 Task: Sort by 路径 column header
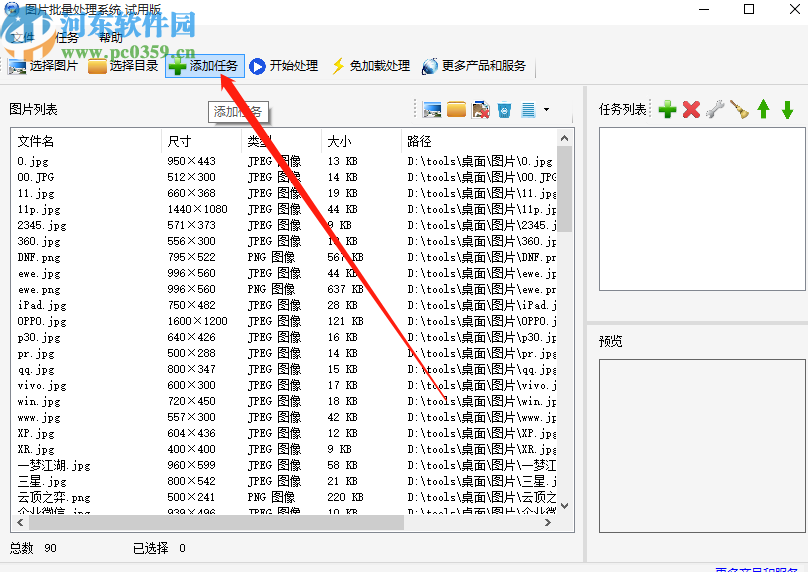pos(479,141)
